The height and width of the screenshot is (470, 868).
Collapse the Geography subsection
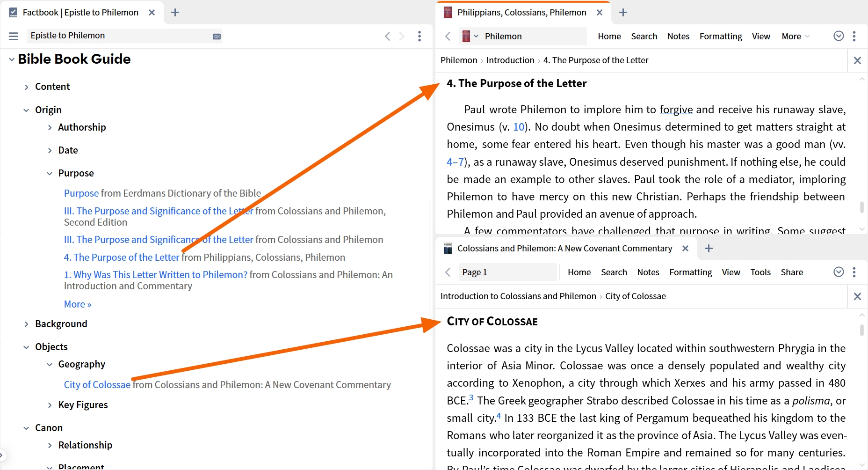50,365
